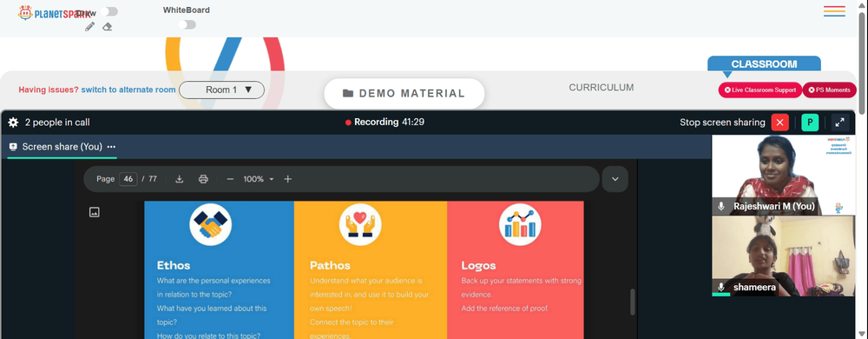Select Rajeshwari M video thumbnail
This screenshot has height=339, width=868.
pyautogui.click(x=783, y=175)
